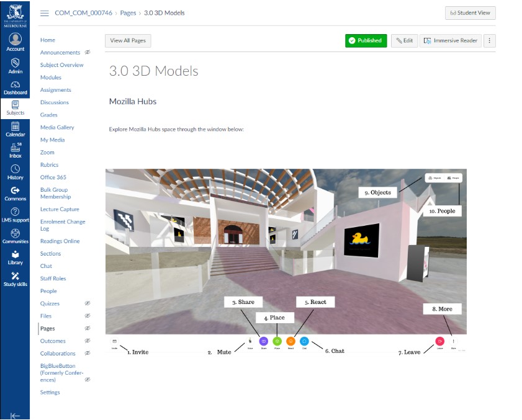Open the Admin shield icon
Viewport: 522px width, 420px height.
(x=15, y=65)
